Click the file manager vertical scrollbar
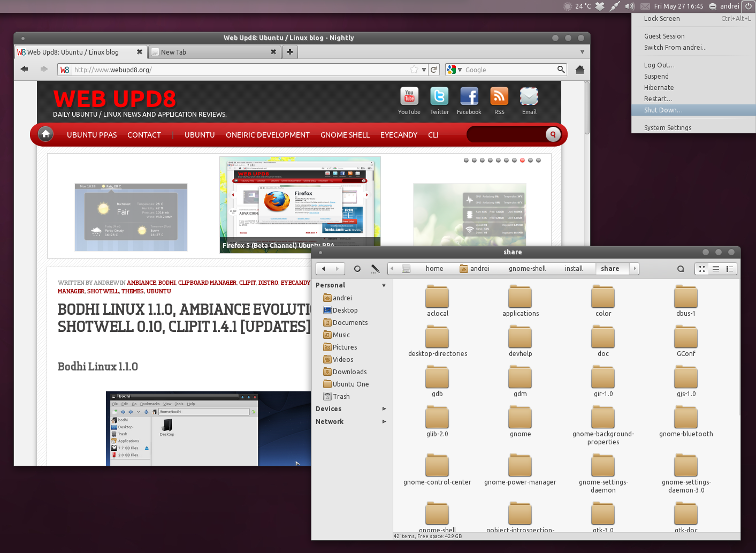Image resolution: width=756 pixels, height=553 pixels. click(x=740, y=348)
